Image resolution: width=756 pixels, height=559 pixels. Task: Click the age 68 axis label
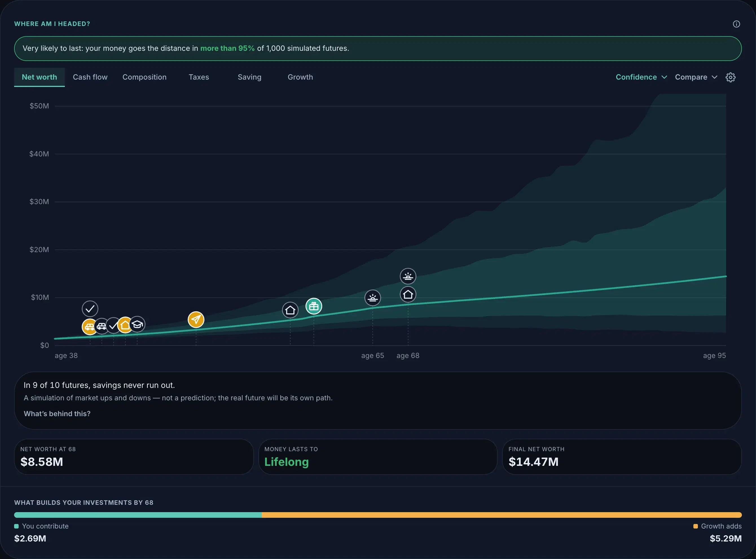408,356
